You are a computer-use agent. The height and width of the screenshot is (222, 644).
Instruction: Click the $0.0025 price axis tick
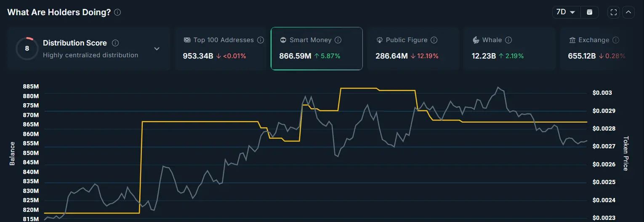[x=604, y=182]
